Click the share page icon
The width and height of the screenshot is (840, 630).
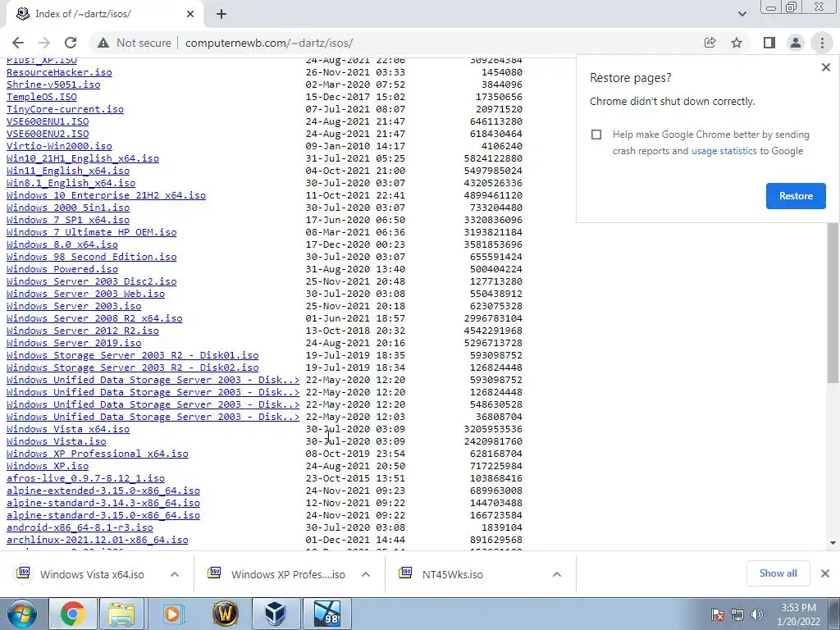(x=710, y=43)
